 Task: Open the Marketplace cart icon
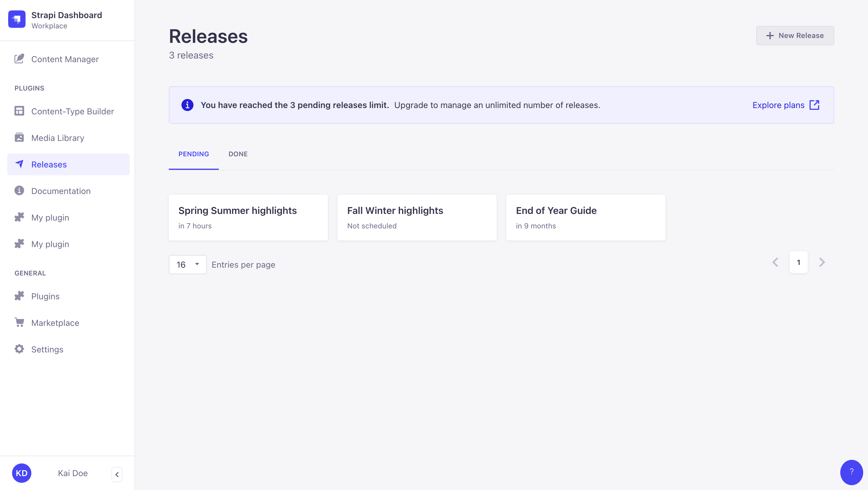pyautogui.click(x=19, y=323)
